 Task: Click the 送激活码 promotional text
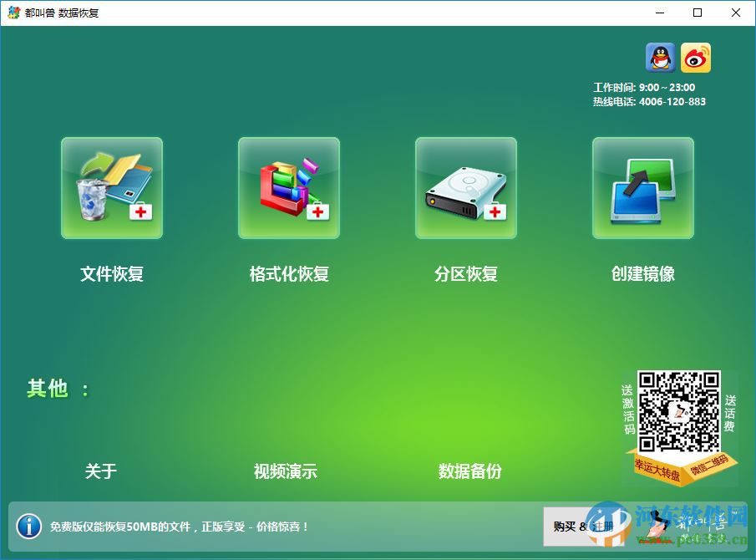[x=627, y=410]
